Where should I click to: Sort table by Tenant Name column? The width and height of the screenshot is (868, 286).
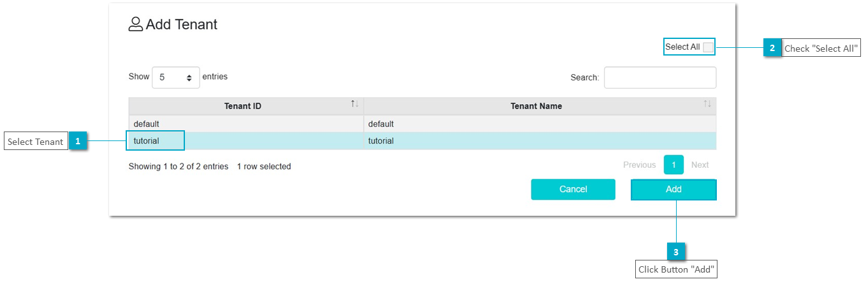(x=540, y=106)
